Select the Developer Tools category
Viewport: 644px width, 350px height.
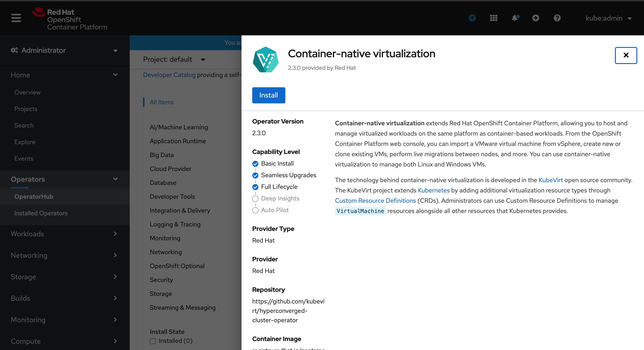[172, 197]
